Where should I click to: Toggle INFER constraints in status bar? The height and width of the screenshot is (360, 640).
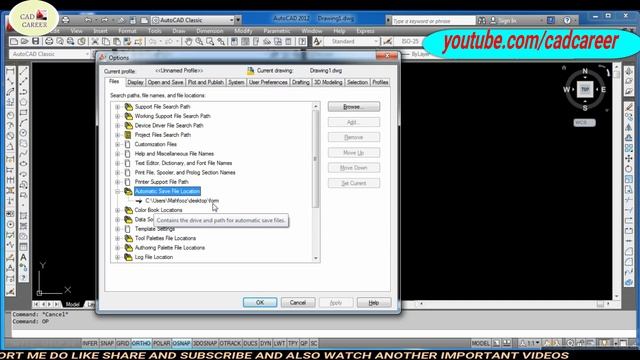click(90, 343)
